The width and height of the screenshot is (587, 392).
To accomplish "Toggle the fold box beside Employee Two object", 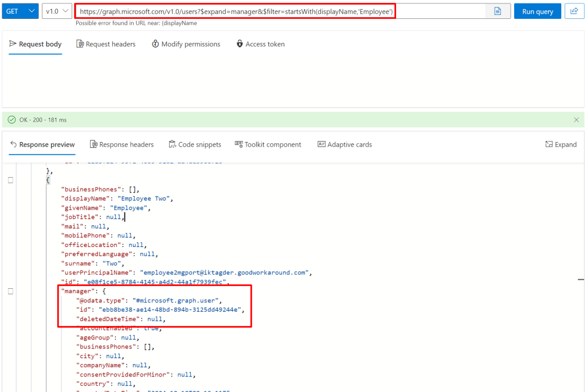I will [10, 180].
